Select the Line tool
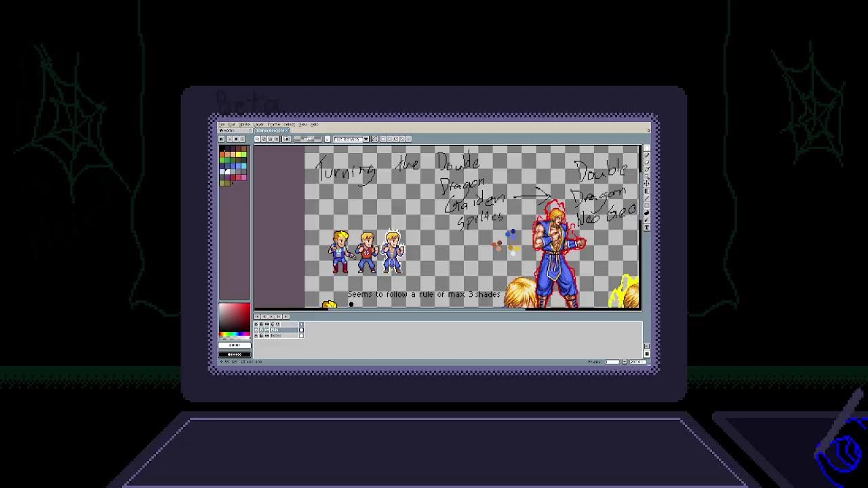Image resolution: width=868 pixels, height=488 pixels. tap(647, 198)
